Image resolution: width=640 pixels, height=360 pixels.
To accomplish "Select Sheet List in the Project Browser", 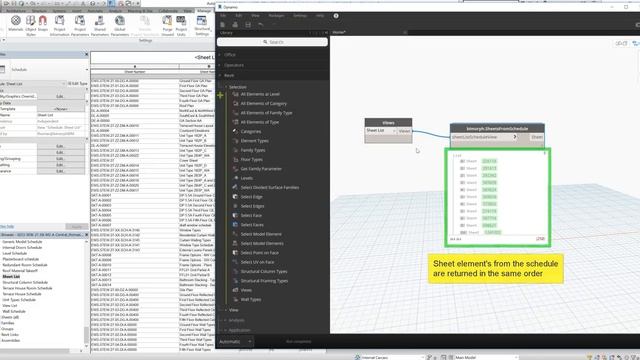I will 11,276.
